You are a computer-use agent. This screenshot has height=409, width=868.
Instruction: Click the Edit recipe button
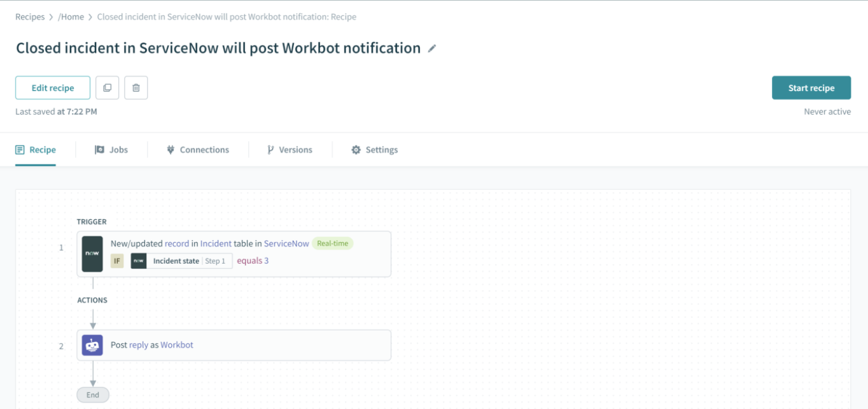(x=52, y=87)
